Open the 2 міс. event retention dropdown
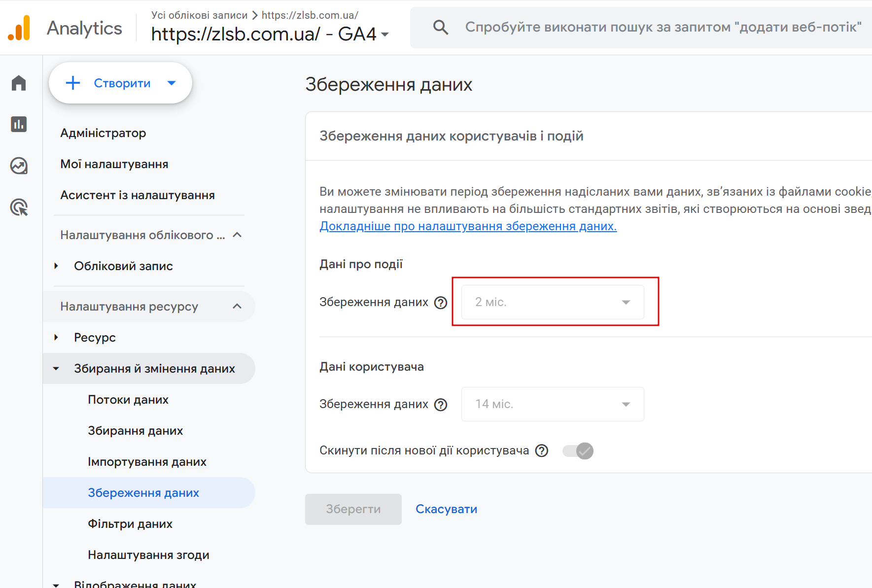 coord(552,302)
